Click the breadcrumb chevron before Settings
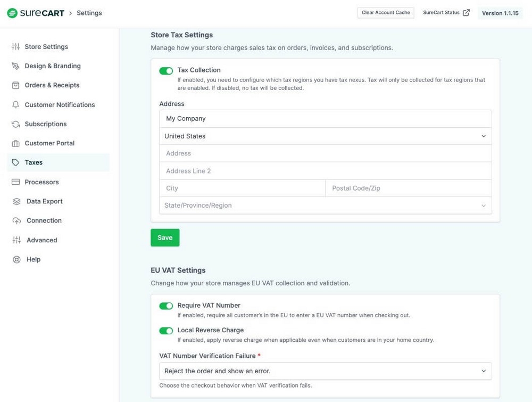 [x=71, y=13]
